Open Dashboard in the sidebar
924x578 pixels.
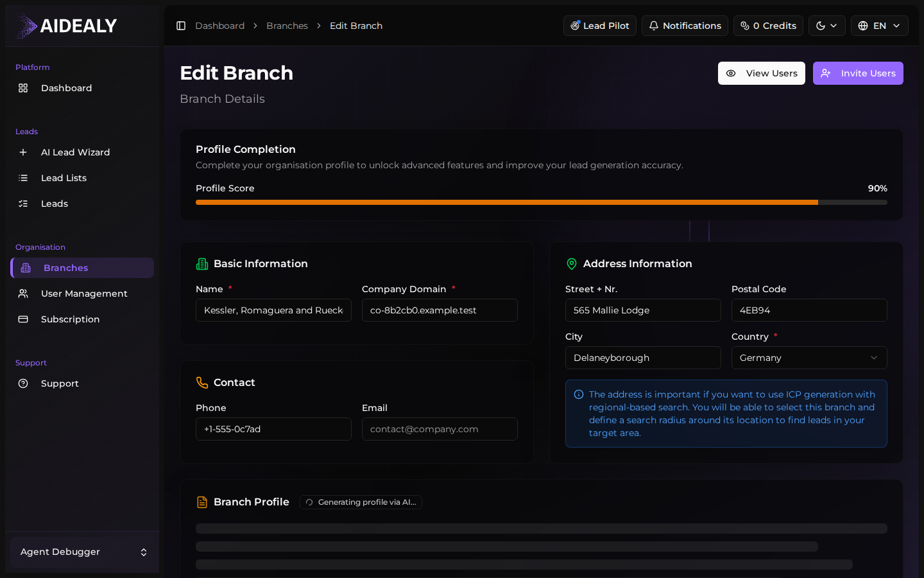pyautogui.click(x=82, y=88)
